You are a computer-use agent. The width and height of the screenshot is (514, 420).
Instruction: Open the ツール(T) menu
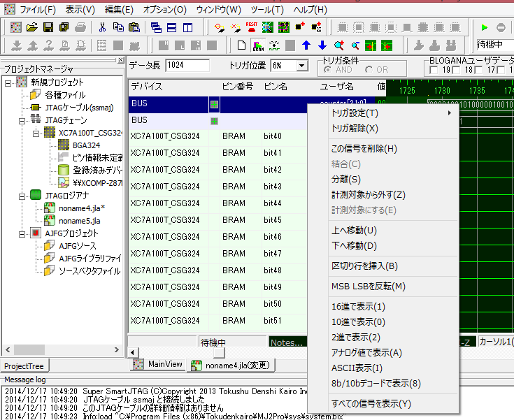[x=267, y=10]
